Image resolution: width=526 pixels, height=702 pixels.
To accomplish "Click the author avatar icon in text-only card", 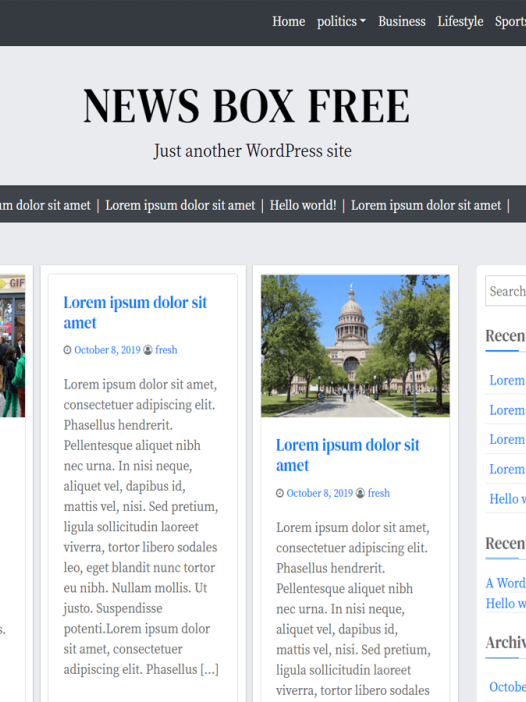I will pos(148,350).
